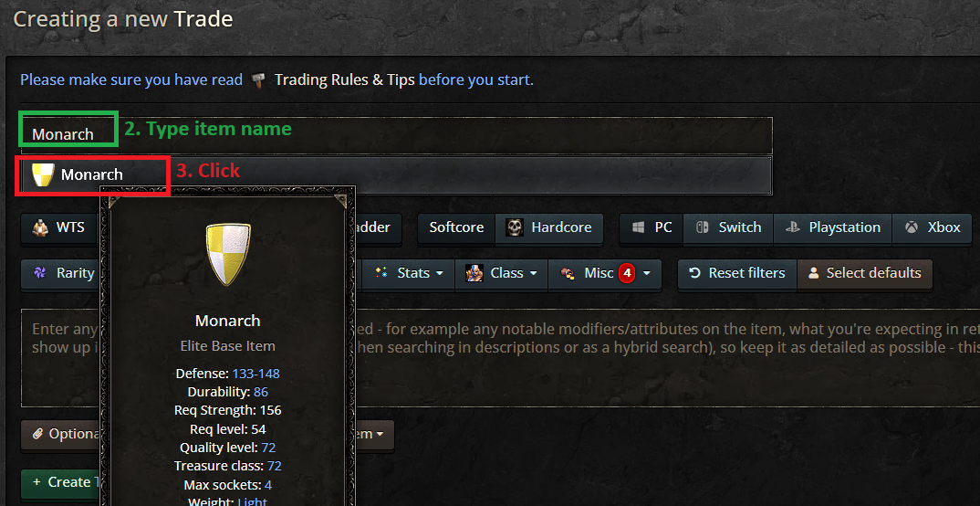Click the Nintendo Switch console icon

point(702,227)
